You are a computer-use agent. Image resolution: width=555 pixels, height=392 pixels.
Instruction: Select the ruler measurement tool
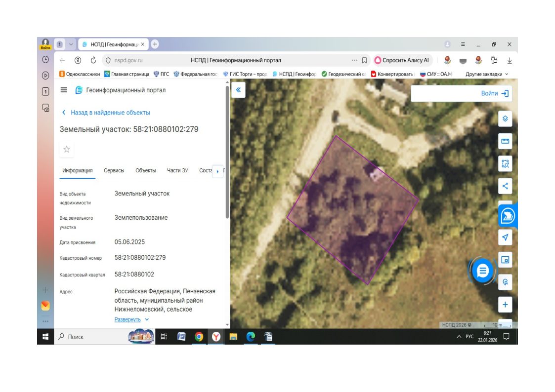coord(505,141)
